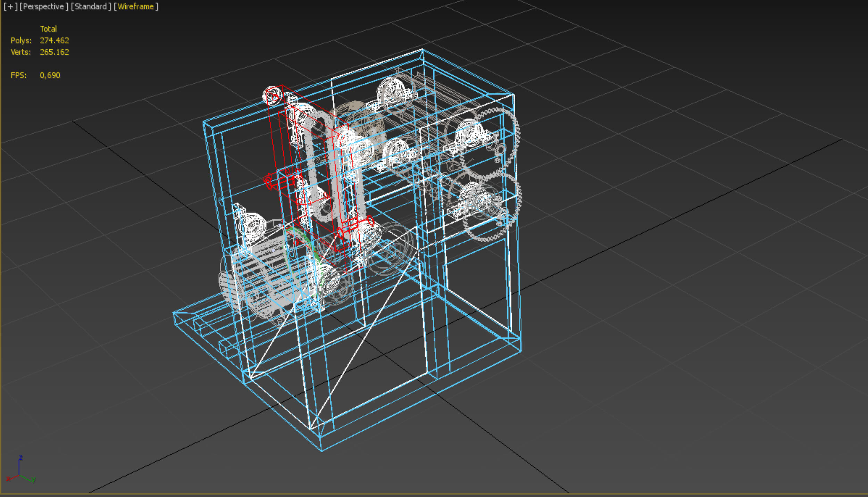Click the blue frame's front bottom corner

tap(321, 450)
